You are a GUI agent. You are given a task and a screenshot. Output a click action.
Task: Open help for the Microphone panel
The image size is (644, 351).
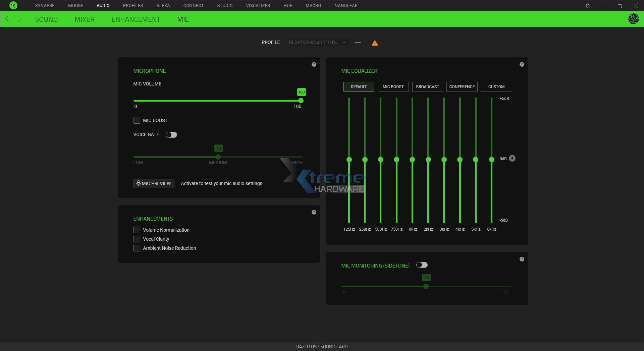click(314, 64)
